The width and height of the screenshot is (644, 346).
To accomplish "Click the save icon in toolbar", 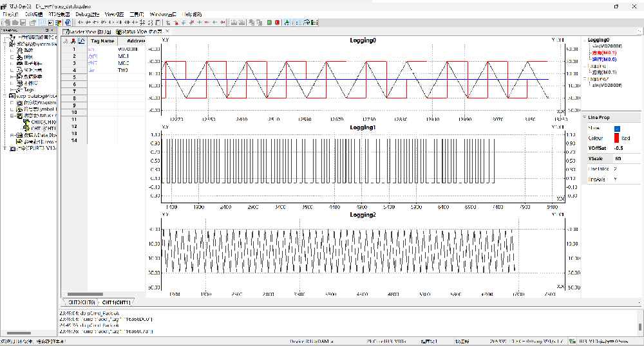I will point(23,23).
